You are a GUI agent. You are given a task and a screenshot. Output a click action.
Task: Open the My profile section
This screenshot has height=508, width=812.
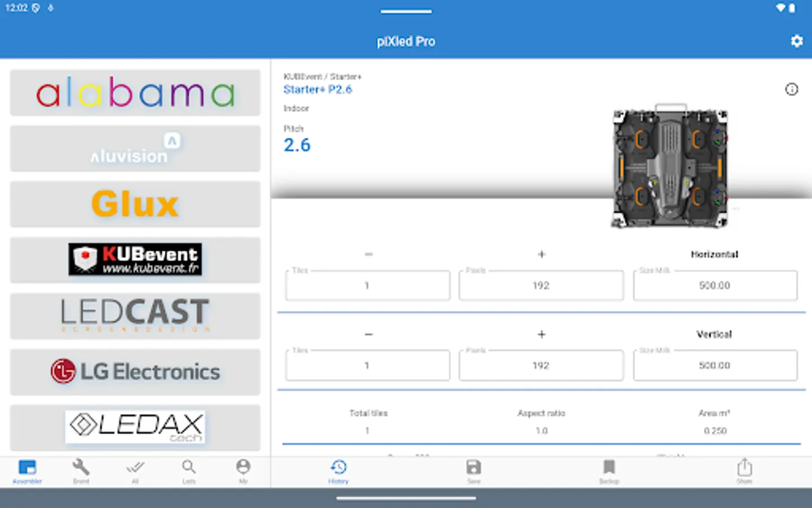coord(243,471)
